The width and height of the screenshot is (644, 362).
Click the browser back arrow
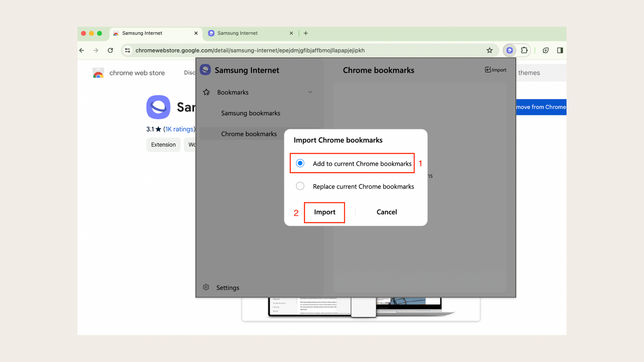tap(82, 50)
